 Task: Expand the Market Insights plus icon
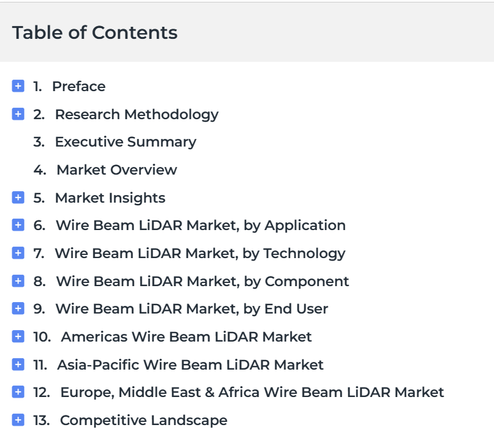(18, 198)
